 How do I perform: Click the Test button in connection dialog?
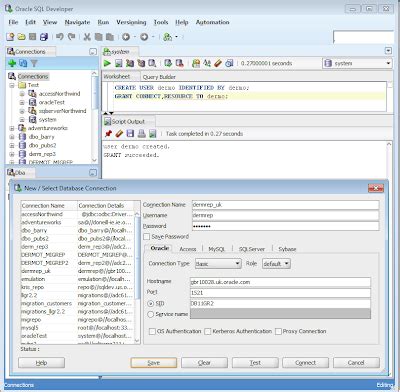coord(255,363)
